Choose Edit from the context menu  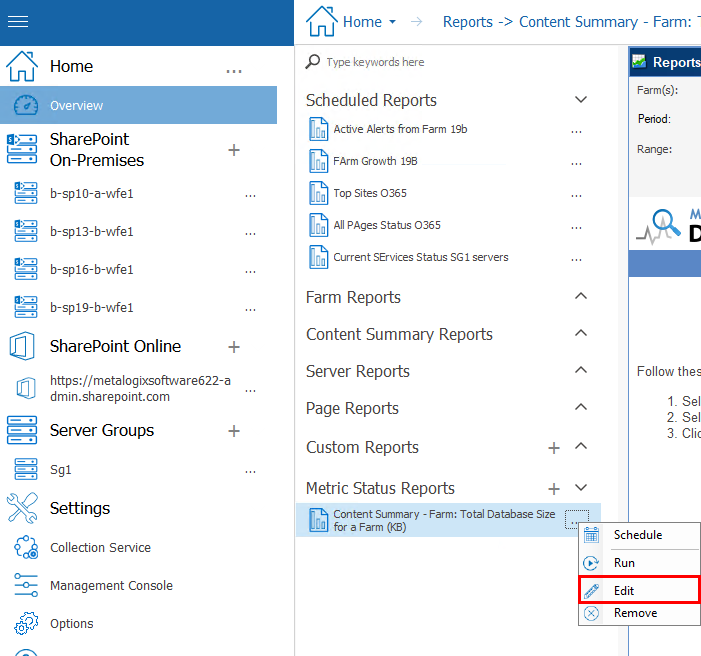tap(624, 591)
